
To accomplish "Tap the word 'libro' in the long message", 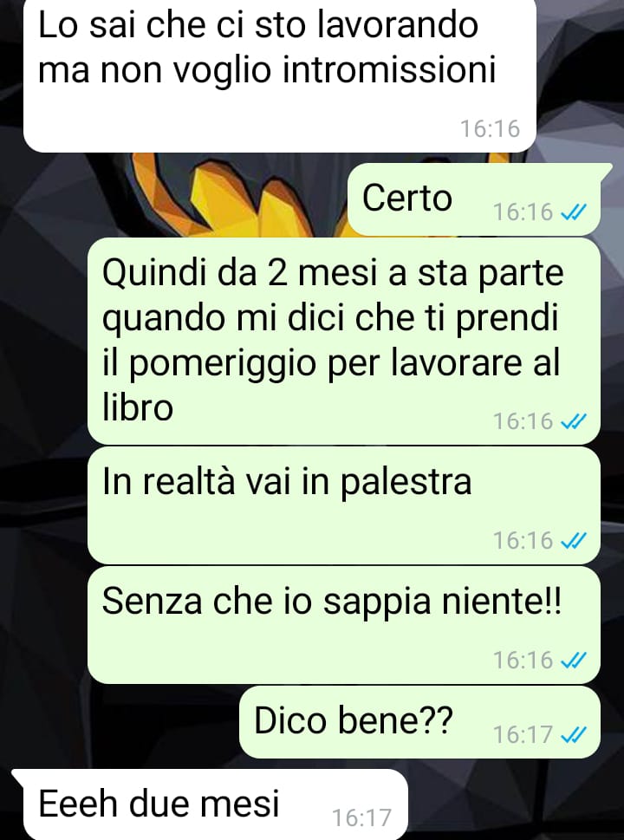I will pyautogui.click(x=138, y=407).
